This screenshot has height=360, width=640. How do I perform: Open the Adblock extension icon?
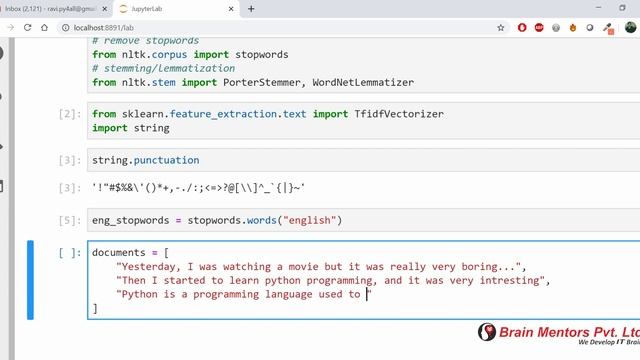point(539,27)
